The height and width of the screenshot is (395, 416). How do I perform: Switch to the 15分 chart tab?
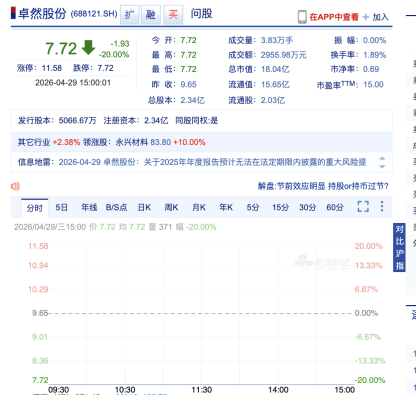pos(280,207)
